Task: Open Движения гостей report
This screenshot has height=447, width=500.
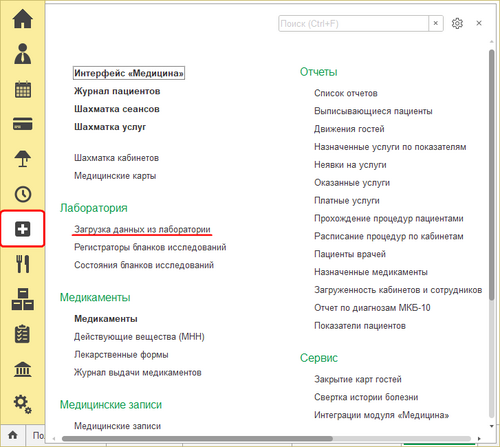Action: coord(349,129)
